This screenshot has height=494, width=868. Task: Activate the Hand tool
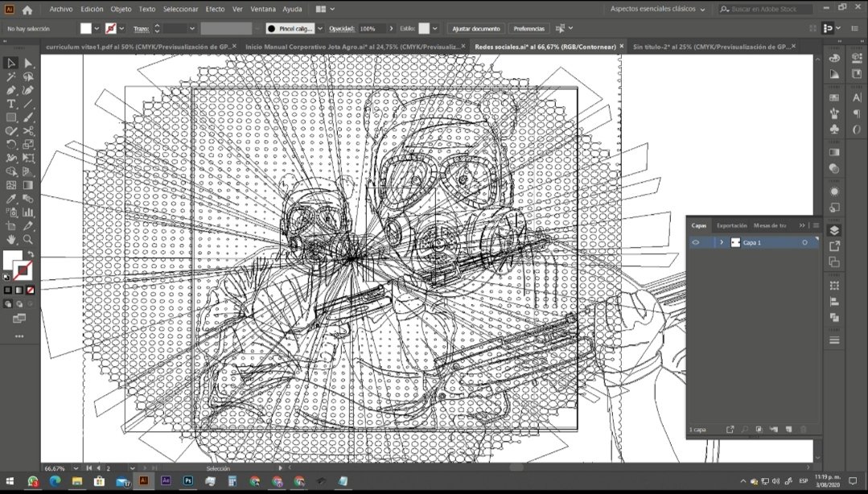[11, 240]
